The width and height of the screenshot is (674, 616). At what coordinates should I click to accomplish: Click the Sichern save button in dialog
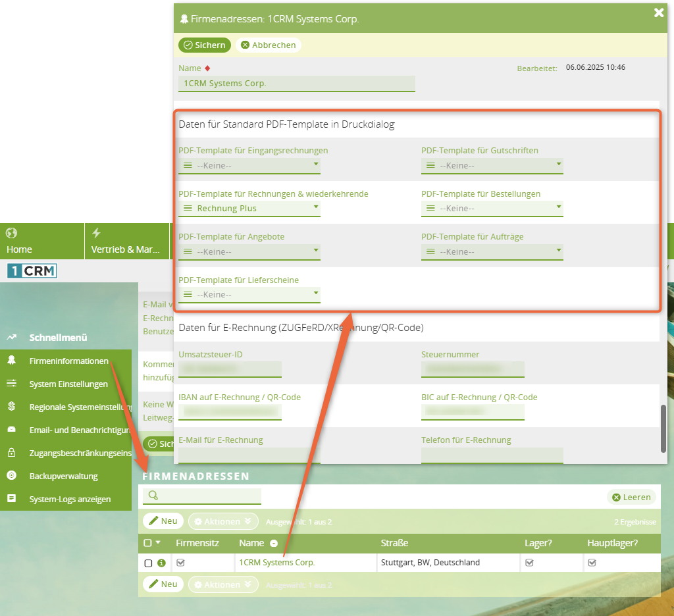pyautogui.click(x=205, y=45)
